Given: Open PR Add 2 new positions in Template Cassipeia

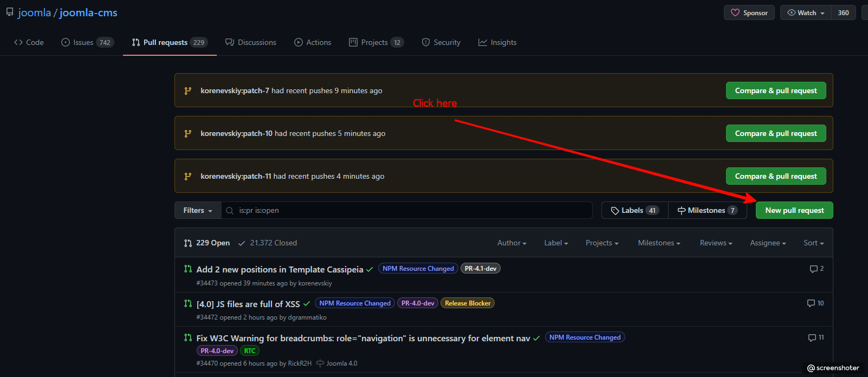Looking at the screenshot, I should tap(280, 269).
